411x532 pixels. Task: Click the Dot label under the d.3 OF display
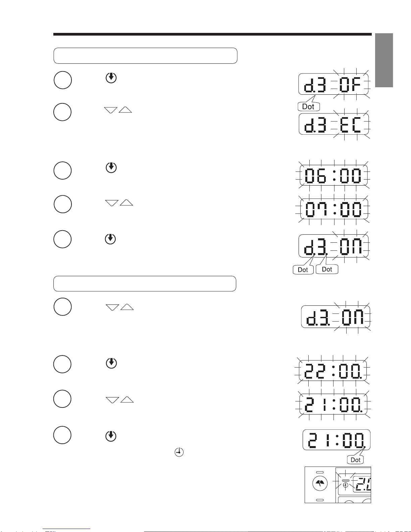point(308,106)
